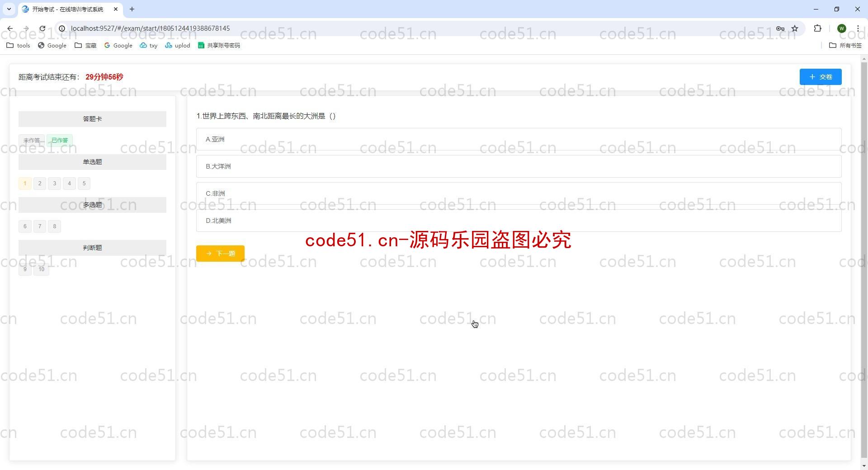The image size is (868, 470).
Task: Open the 共享账号密码 bookmark
Action: 219,46
